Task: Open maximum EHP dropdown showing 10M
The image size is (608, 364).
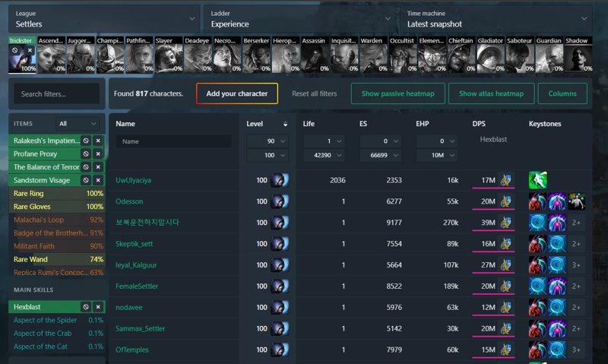Action: 436,155
